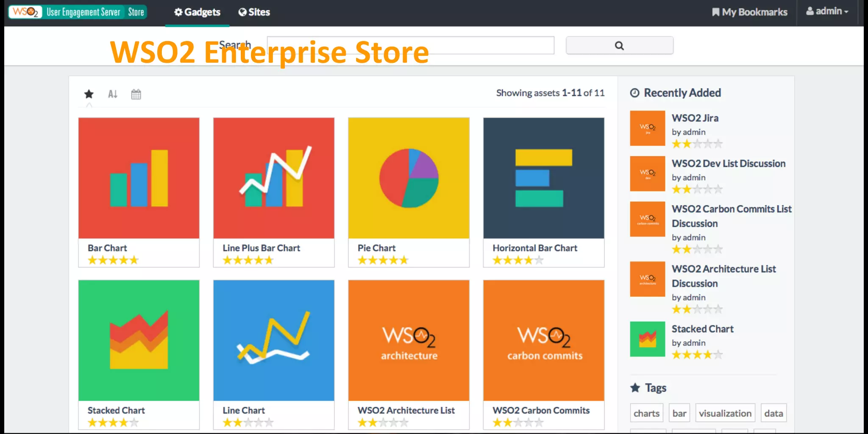Image resolution: width=868 pixels, height=434 pixels.
Task: Open Stacked Chart icon in Recently Added
Action: click(647, 339)
